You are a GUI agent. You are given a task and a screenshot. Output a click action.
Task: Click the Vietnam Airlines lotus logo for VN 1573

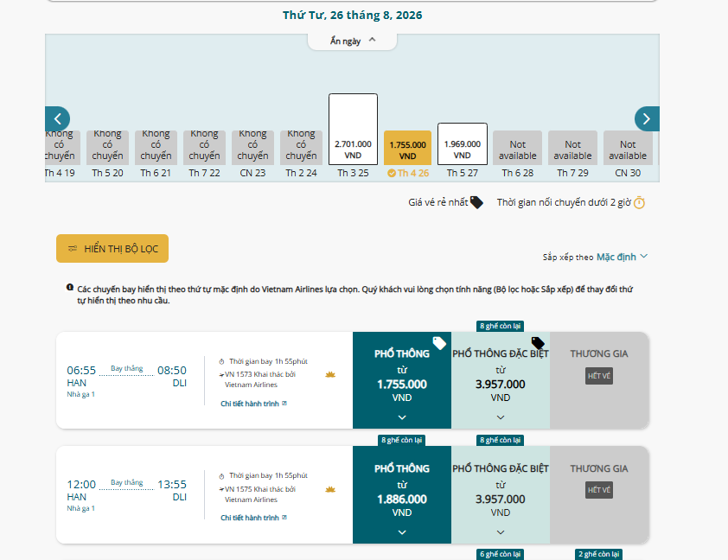click(330, 374)
